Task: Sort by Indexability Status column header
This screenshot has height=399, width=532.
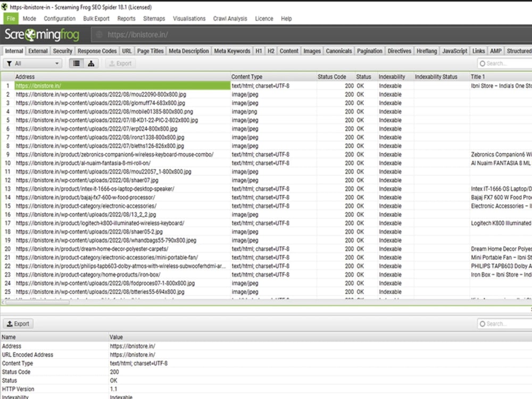Action: pos(442,77)
